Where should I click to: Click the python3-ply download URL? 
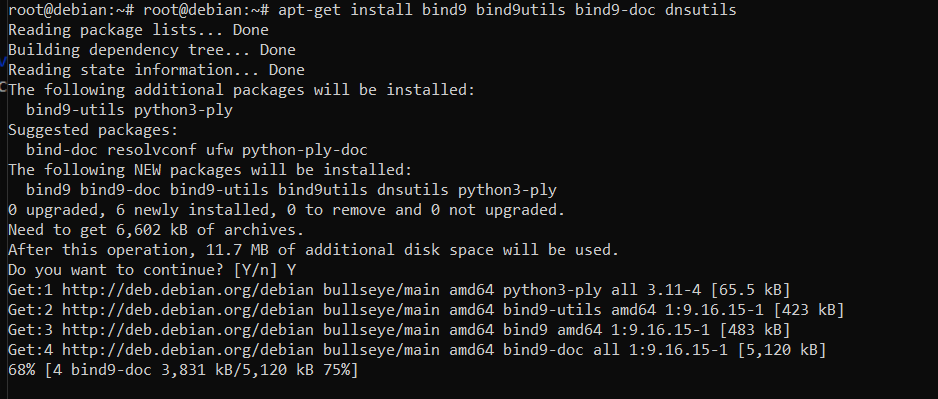pos(188,290)
